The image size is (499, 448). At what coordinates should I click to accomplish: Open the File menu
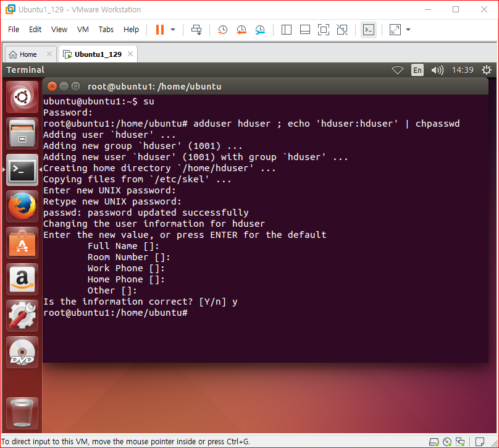(x=14, y=30)
